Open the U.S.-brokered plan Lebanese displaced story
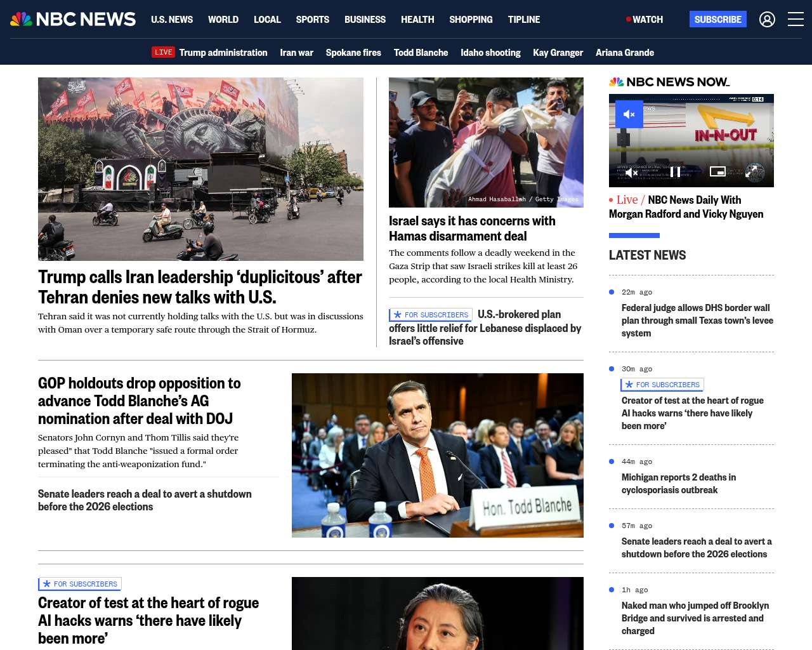 (x=485, y=328)
